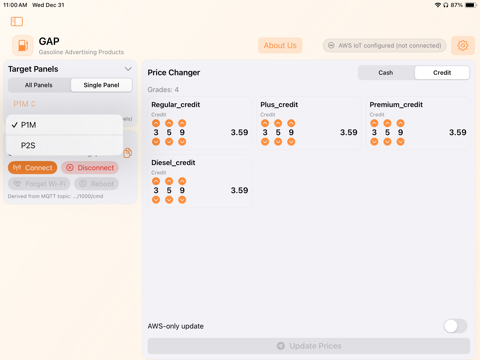Tap the AWS IoT connection status pill
This screenshot has height=360, width=480.
(384, 45)
